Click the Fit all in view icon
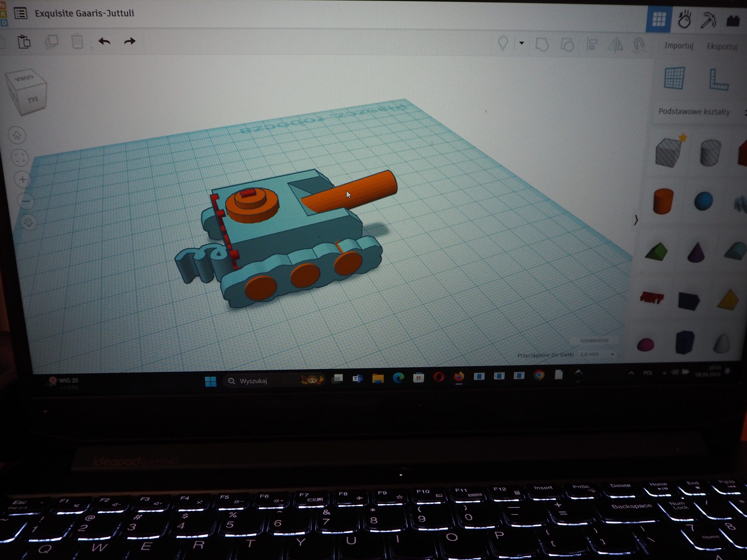The image size is (747, 560). tap(20, 157)
